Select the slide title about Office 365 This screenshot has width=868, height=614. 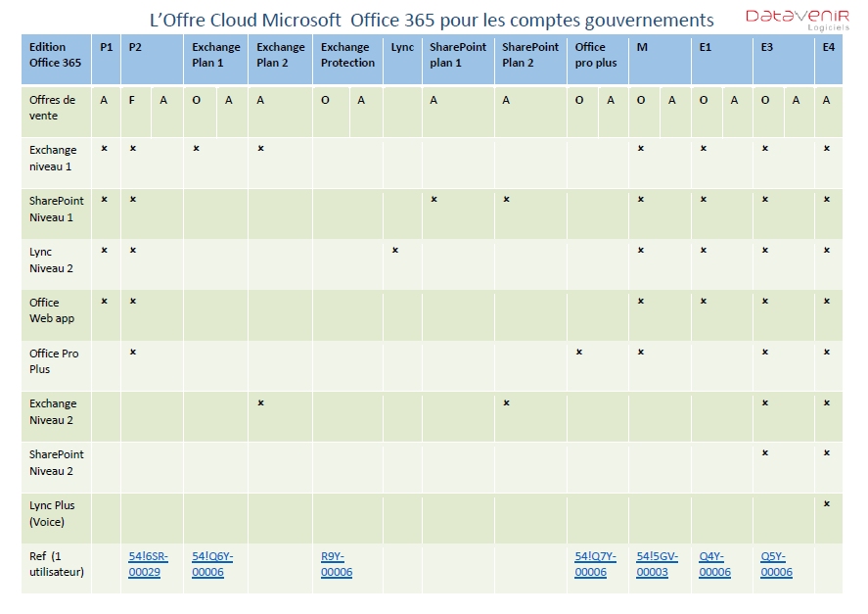[432, 20]
